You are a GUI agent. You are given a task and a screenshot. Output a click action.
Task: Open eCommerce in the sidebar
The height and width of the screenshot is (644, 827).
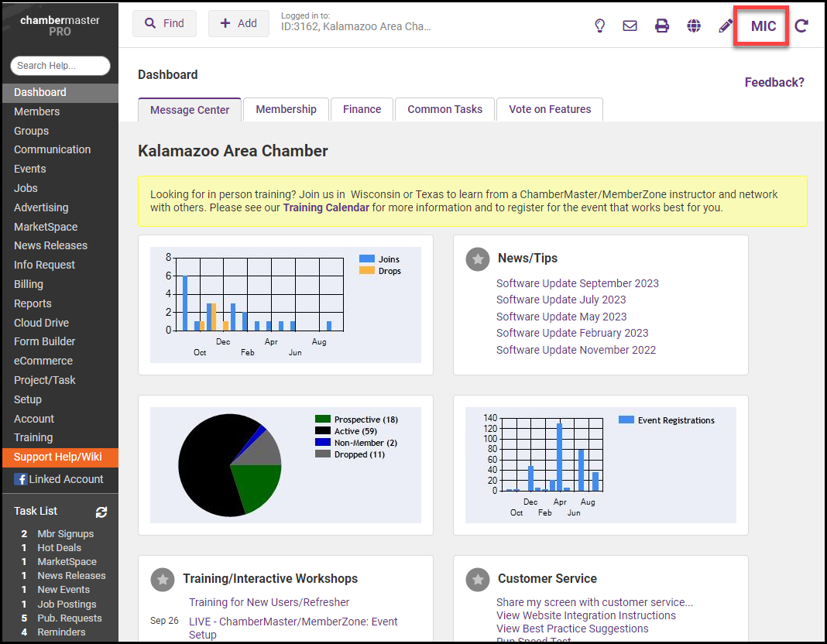pyautogui.click(x=43, y=361)
